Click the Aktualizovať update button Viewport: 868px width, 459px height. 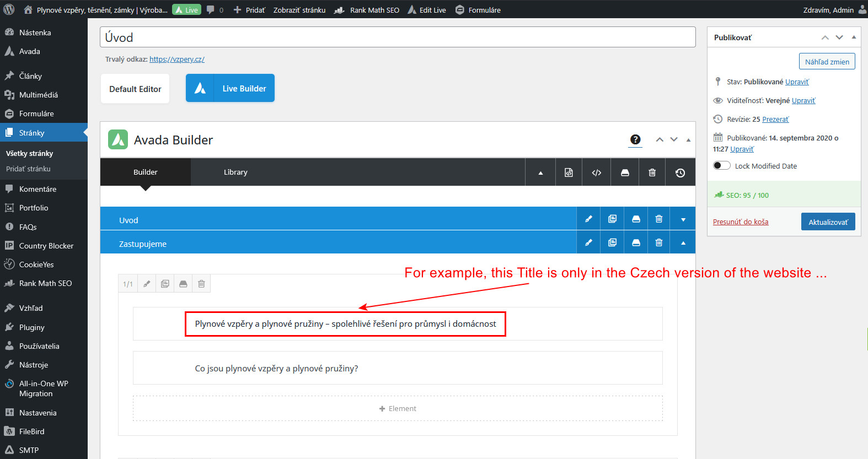pos(828,222)
